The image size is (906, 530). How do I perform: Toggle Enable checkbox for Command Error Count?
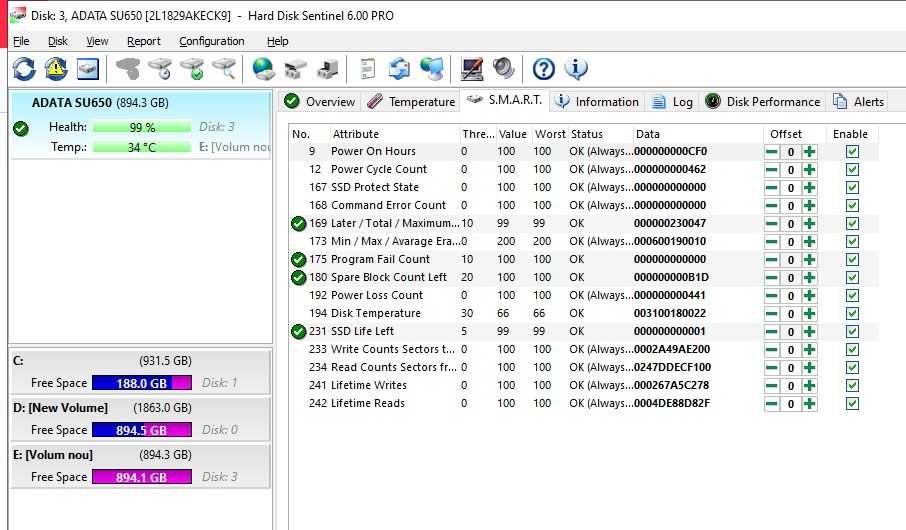(852, 205)
